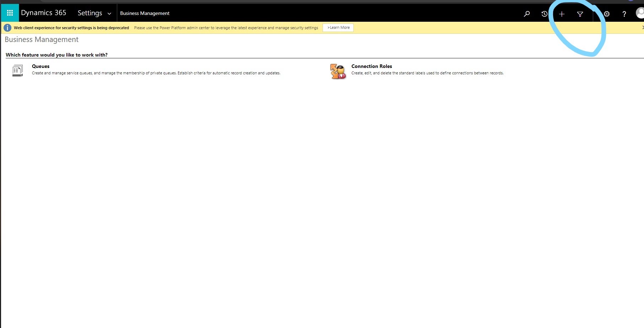644x328 pixels.
Task: Open Advanced Find filter
Action: (x=580, y=14)
